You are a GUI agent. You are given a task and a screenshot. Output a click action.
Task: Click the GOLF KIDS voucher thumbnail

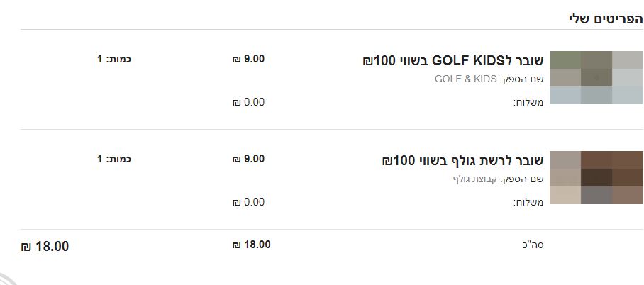[x=596, y=78]
